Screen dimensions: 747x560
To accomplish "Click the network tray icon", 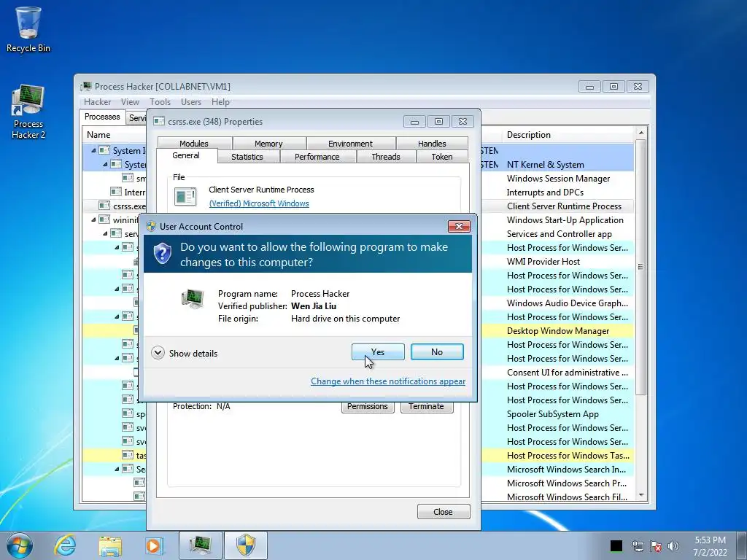I will click(638, 546).
